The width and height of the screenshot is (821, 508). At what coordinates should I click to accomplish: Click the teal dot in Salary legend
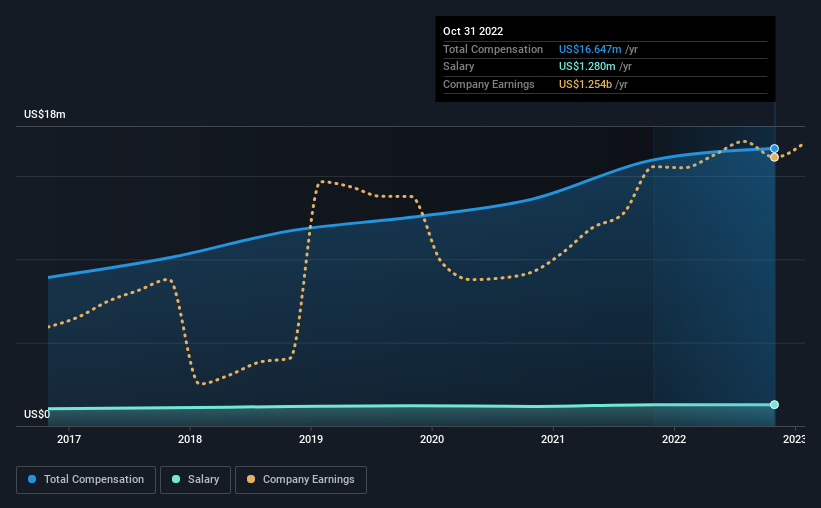pos(176,479)
